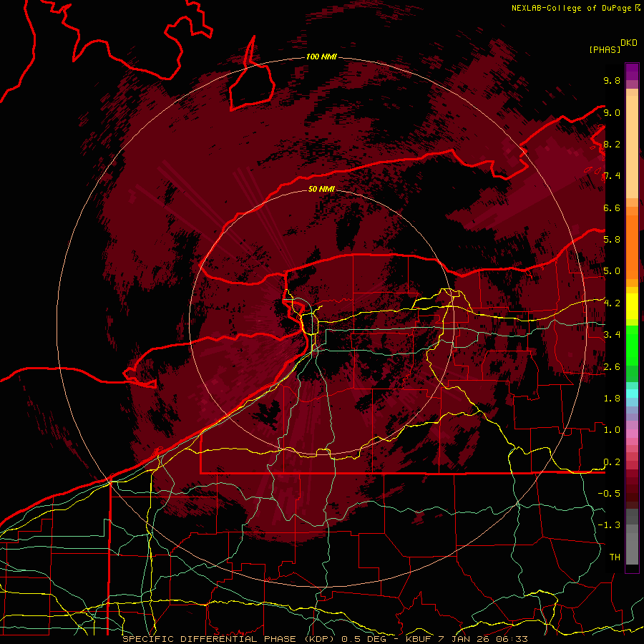This screenshot has width=644, height=644.
Task: Click the 50 NMI range ring label
Action: tap(321, 189)
